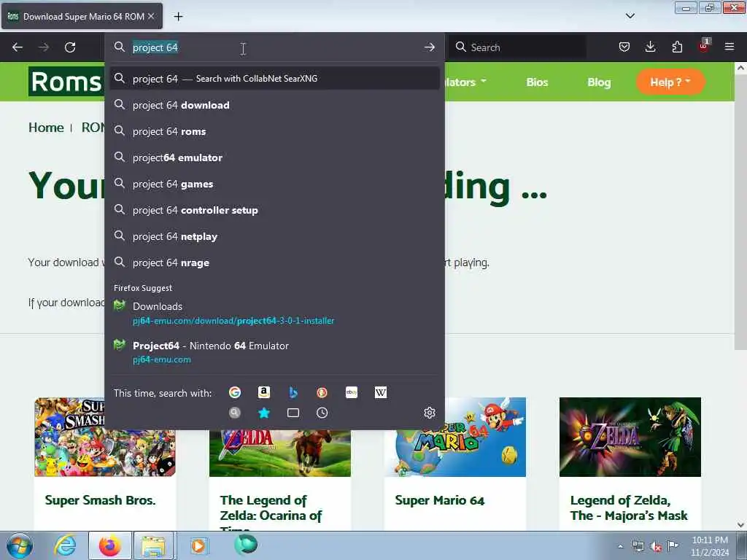Search this time with Wikipedia
The image size is (747, 560).
tap(381, 392)
